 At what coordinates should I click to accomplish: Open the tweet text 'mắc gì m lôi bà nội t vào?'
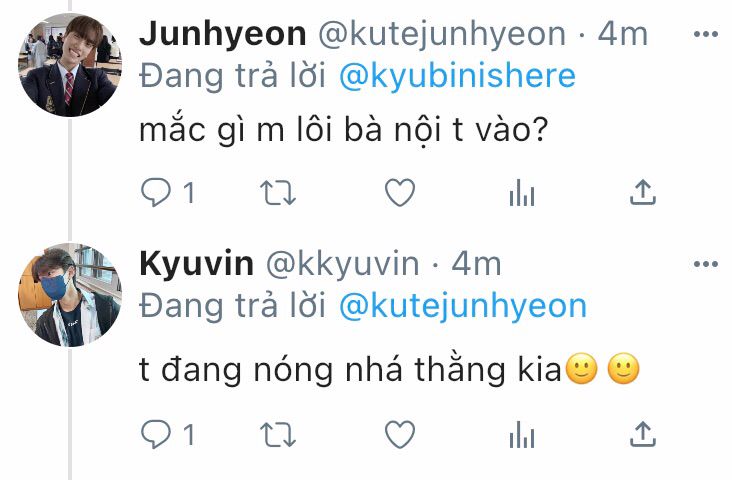[343, 130]
